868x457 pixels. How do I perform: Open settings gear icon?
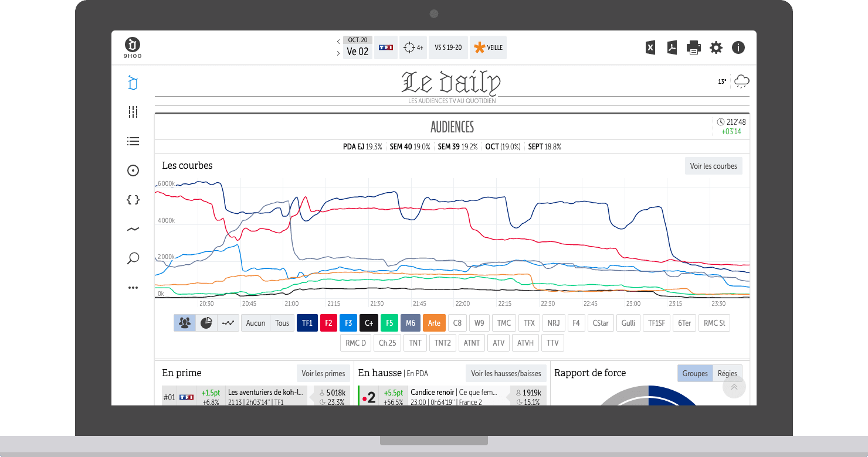(716, 48)
